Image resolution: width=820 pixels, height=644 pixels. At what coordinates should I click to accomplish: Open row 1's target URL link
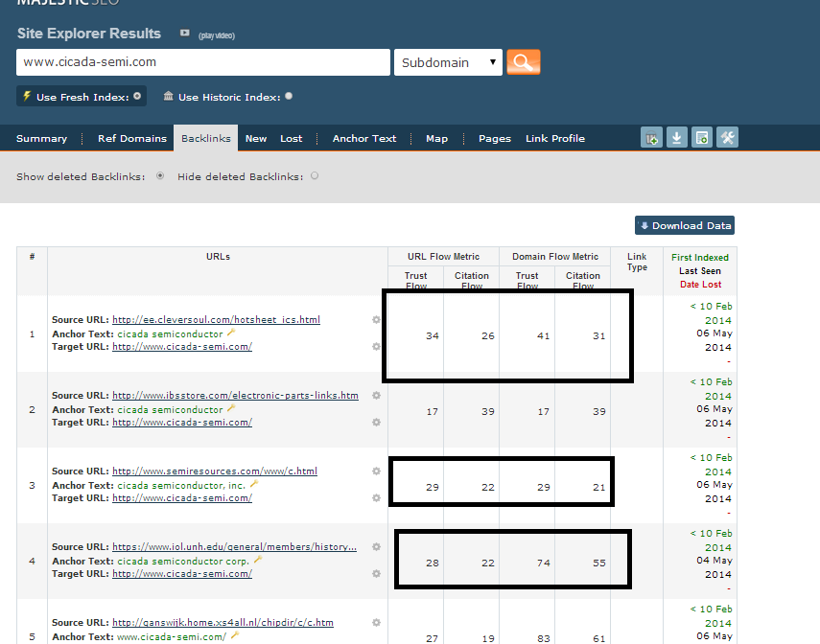[x=182, y=347]
